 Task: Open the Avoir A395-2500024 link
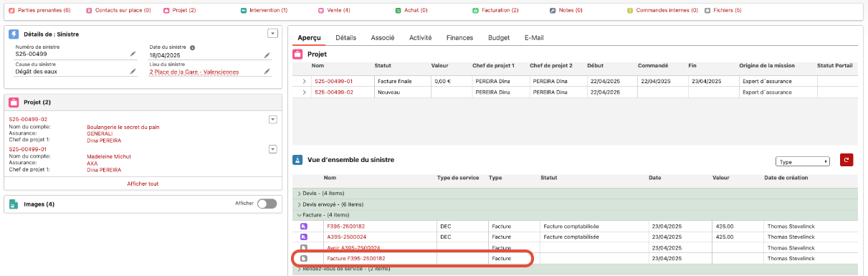353,247
